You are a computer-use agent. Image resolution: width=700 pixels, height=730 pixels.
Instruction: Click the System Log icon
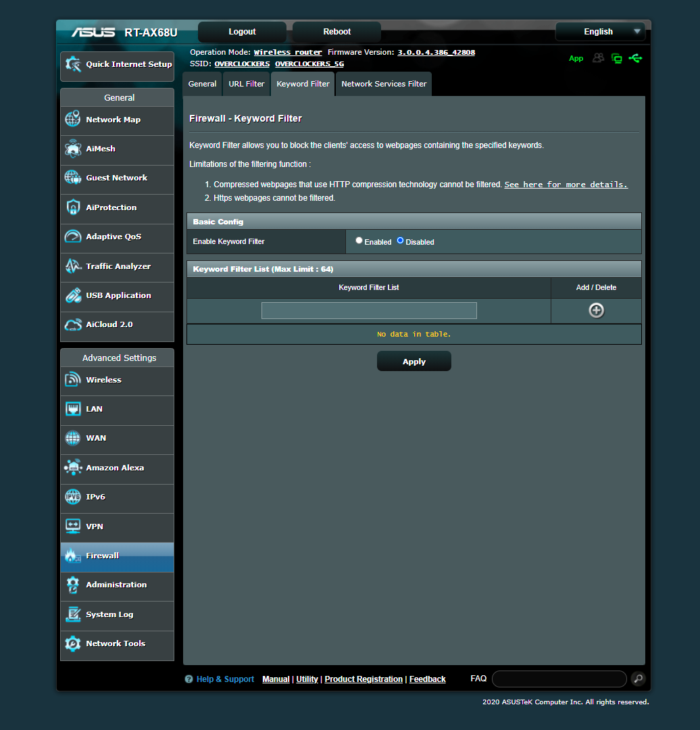coord(72,614)
